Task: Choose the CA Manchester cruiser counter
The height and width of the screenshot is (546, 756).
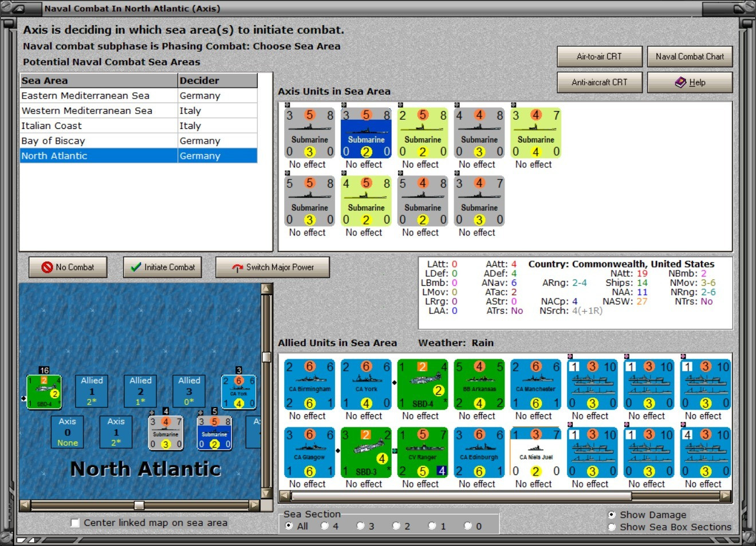Action: 536,385
